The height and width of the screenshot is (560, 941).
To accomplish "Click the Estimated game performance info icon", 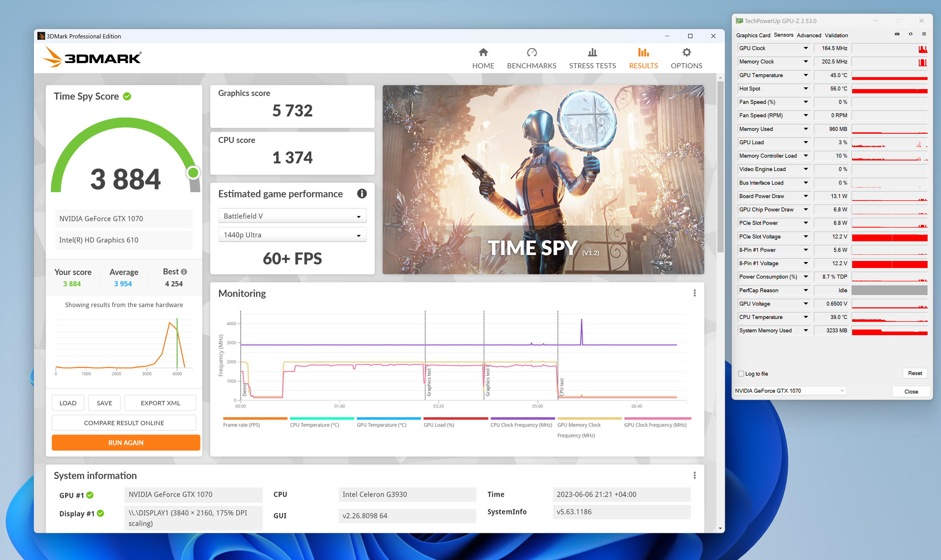I will point(362,193).
